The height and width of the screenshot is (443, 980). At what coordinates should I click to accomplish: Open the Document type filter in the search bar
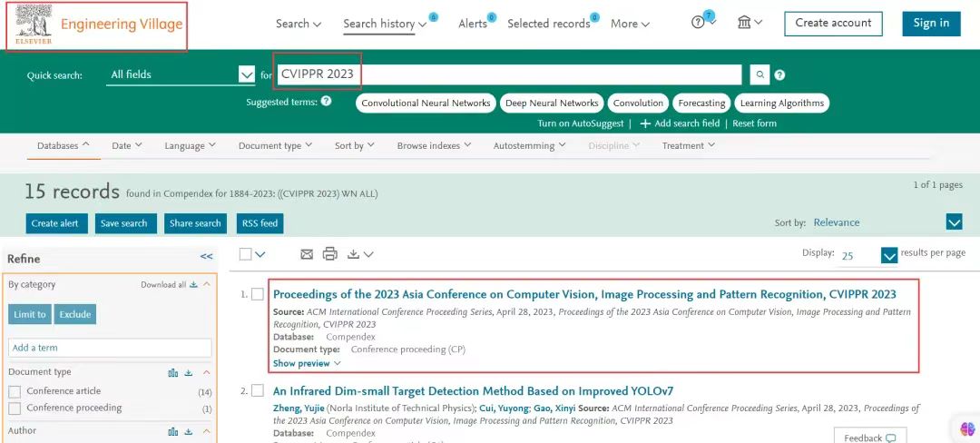coord(275,145)
